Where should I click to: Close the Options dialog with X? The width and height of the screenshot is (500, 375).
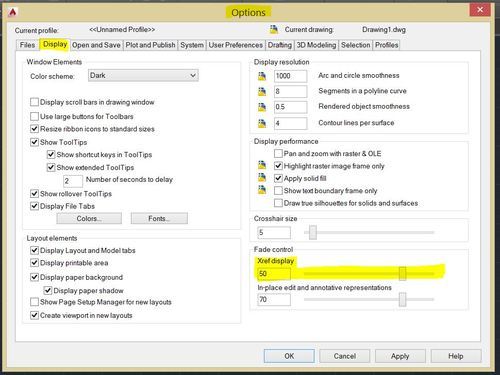pyautogui.click(x=480, y=10)
